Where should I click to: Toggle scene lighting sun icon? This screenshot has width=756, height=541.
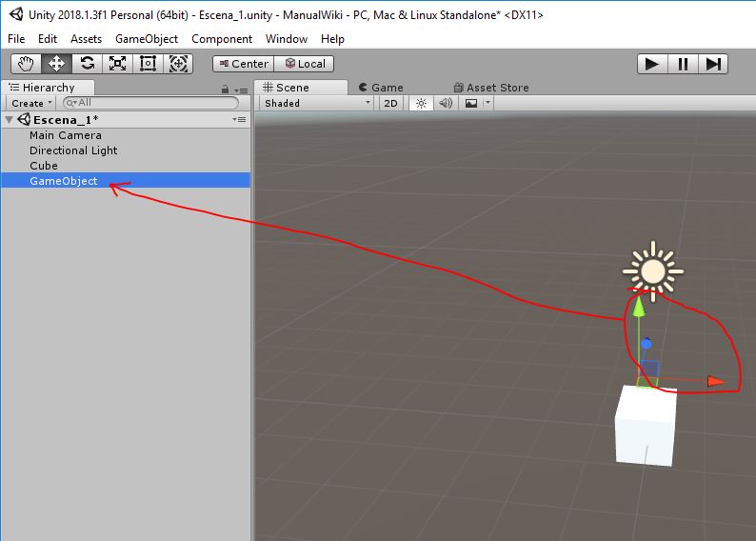click(421, 103)
